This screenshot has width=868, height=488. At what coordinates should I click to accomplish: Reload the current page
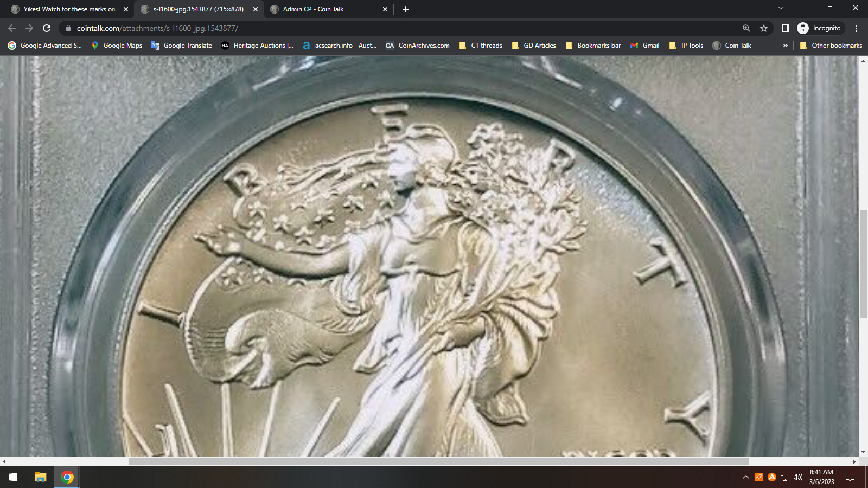point(47,28)
